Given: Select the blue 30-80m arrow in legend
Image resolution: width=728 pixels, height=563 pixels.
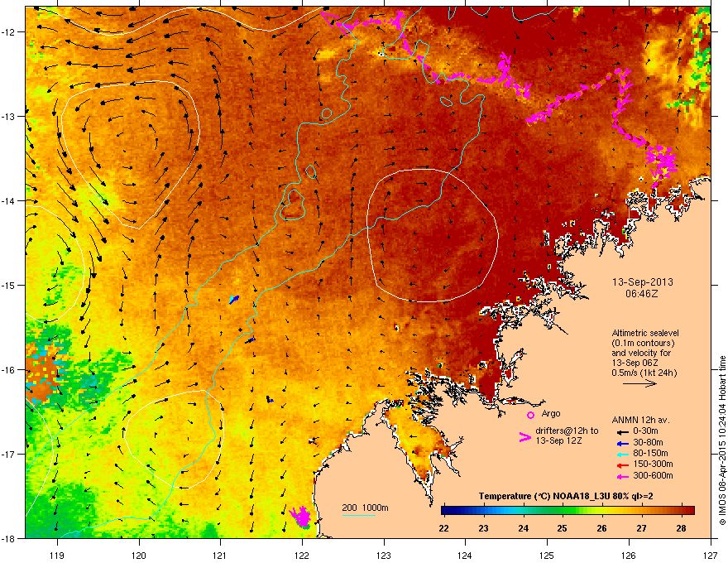Looking at the screenshot, I should pos(622,443).
